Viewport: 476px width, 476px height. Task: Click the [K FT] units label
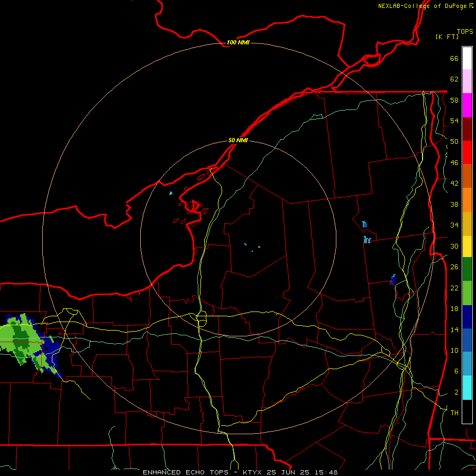447,36
